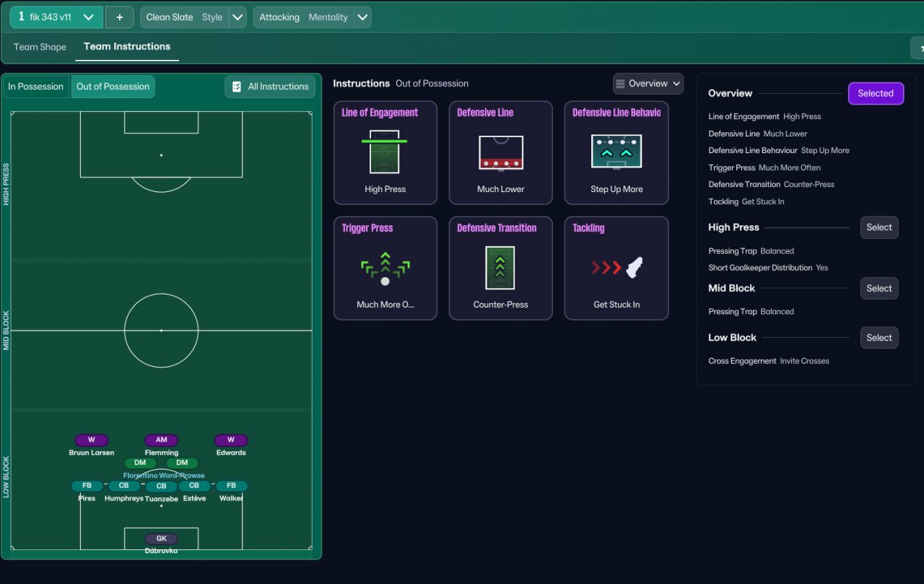Click Defensive Line Much Lower overview row
Image resolution: width=924 pixels, height=584 pixels.
click(x=758, y=134)
